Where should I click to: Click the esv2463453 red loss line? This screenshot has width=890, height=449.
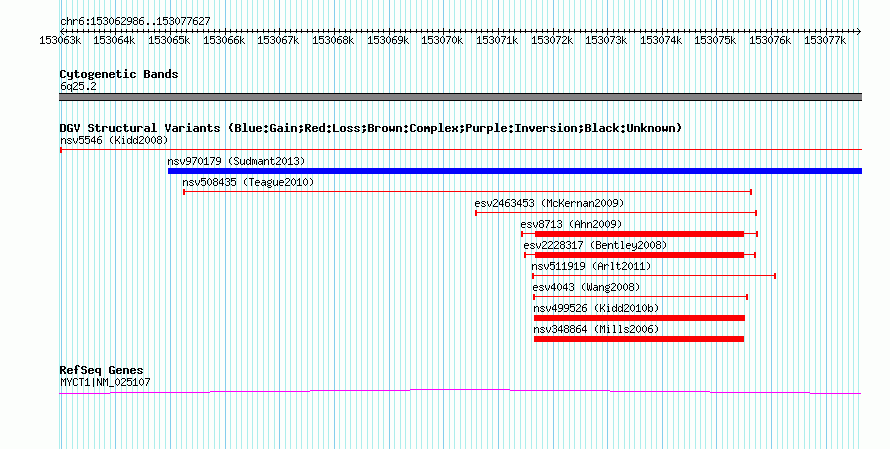click(616, 213)
